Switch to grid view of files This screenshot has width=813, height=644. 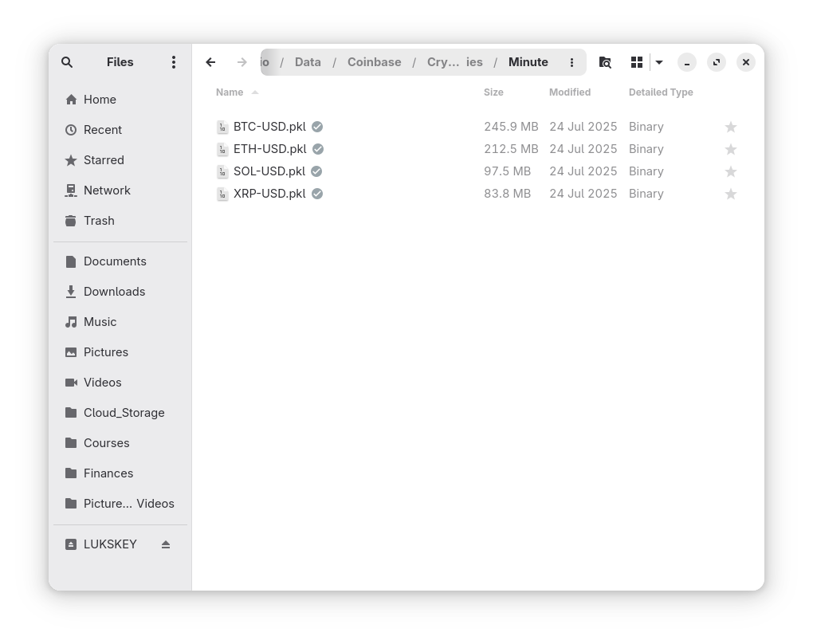(636, 62)
